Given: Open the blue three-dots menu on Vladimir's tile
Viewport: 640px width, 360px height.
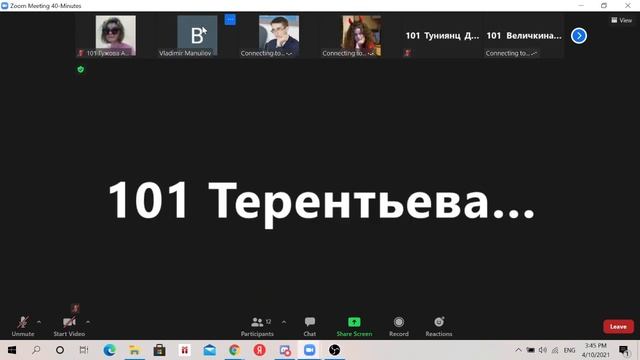Looking at the screenshot, I should point(230,19).
